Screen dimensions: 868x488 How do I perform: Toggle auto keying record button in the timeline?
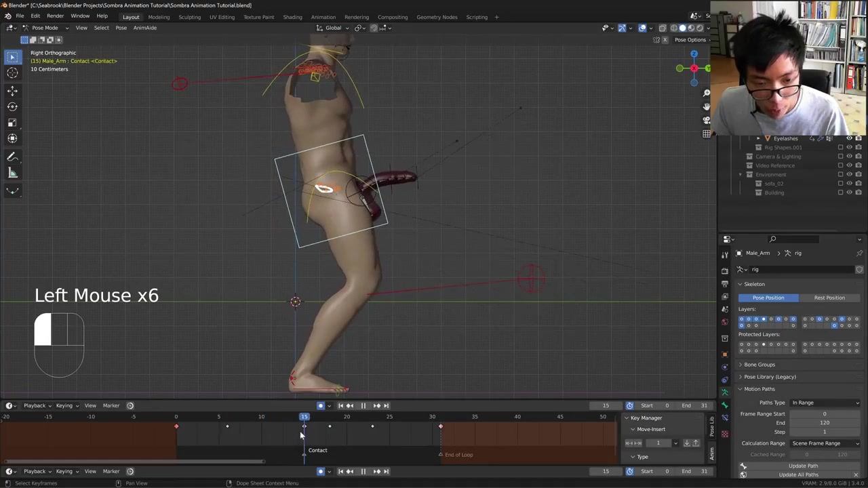click(321, 406)
